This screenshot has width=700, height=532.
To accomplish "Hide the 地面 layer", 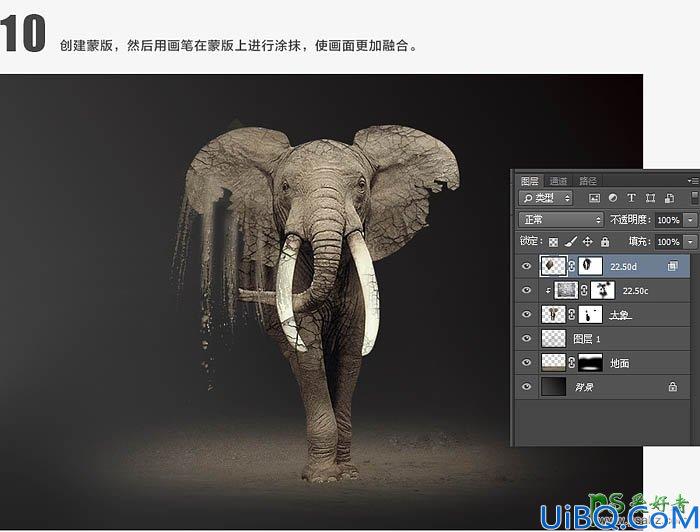I will click(x=526, y=363).
